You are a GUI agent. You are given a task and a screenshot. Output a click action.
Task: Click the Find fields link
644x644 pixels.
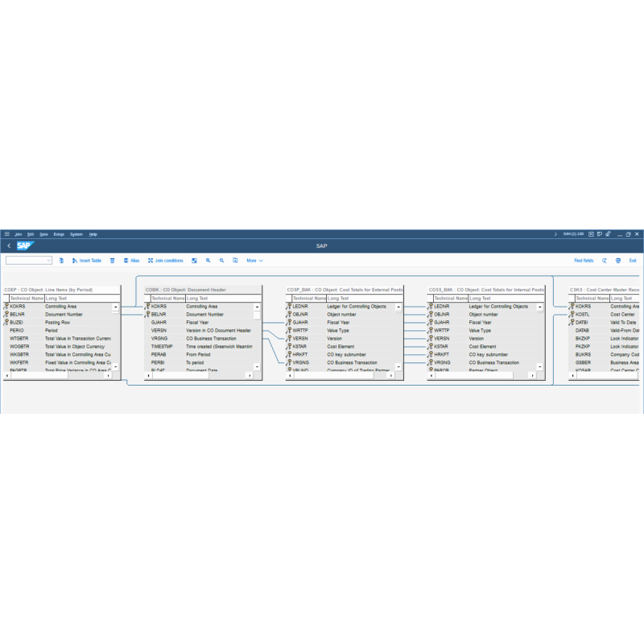click(x=584, y=261)
